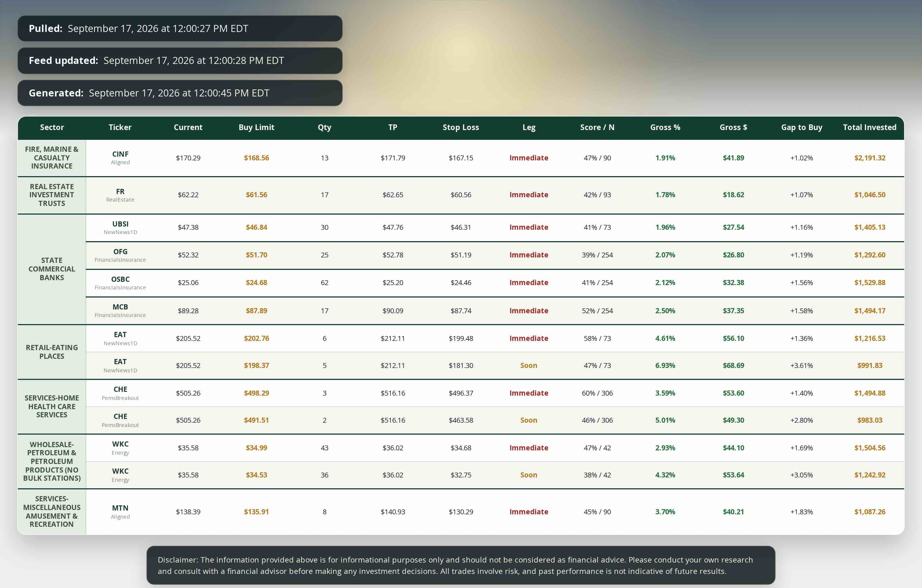
Task: Click the $991.83 total invested value
Action: click(x=870, y=365)
